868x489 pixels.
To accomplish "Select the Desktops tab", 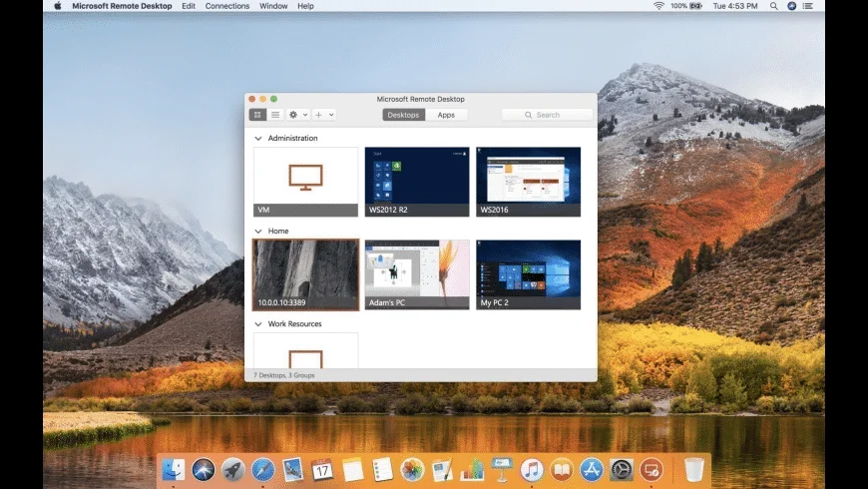I will pyautogui.click(x=403, y=115).
